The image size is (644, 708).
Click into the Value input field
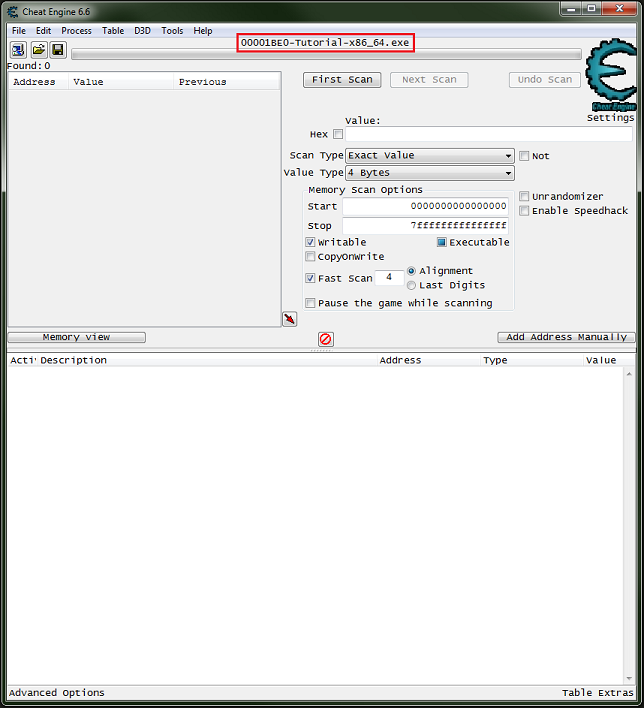click(x=488, y=134)
